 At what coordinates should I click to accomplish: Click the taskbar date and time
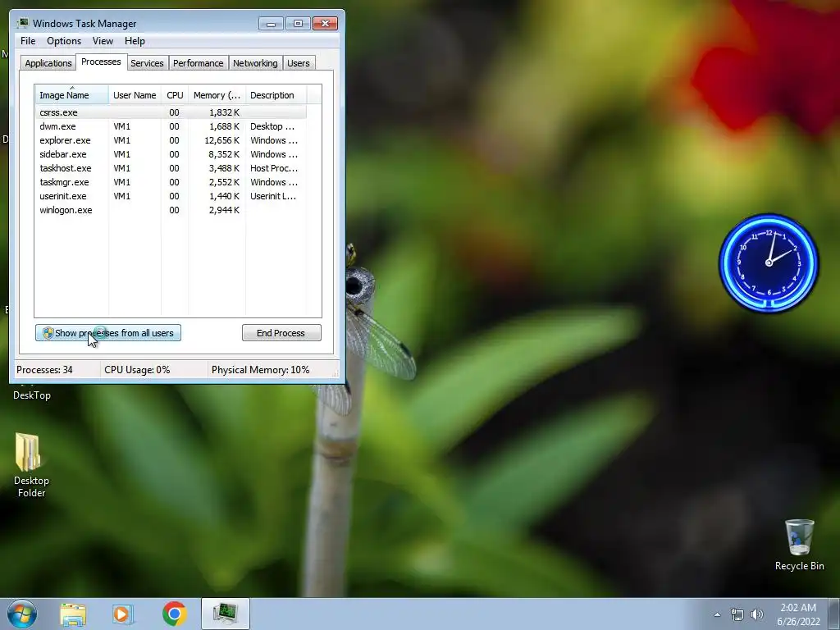tap(798, 614)
